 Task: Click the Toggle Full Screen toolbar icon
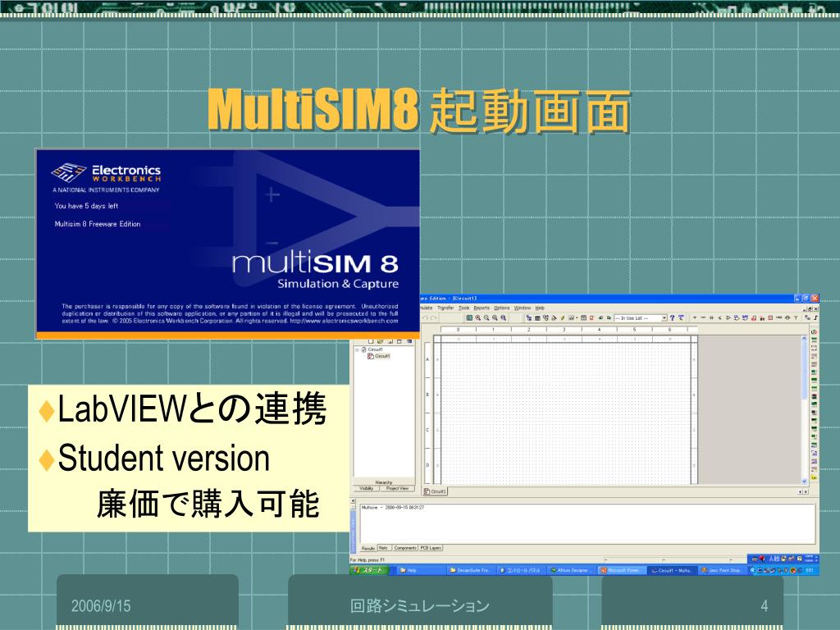click(x=469, y=317)
